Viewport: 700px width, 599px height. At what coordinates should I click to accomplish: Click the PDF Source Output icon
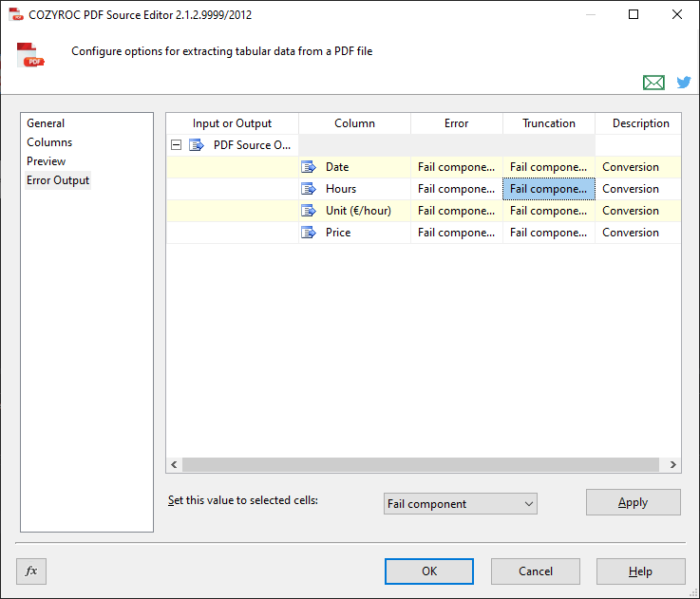tap(197, 145)
